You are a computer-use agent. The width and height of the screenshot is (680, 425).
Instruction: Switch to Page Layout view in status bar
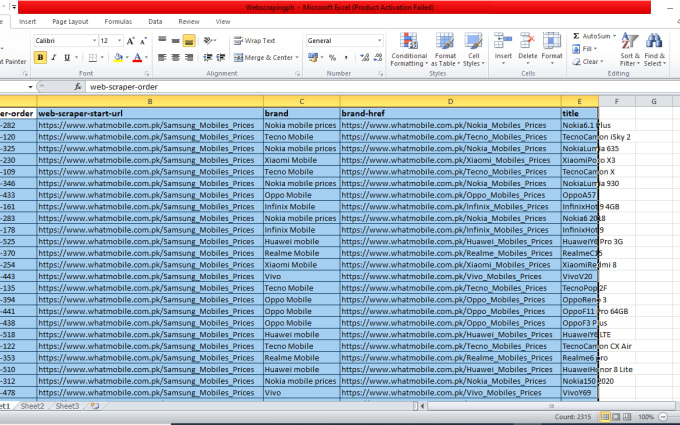click(x=616, y=417)
